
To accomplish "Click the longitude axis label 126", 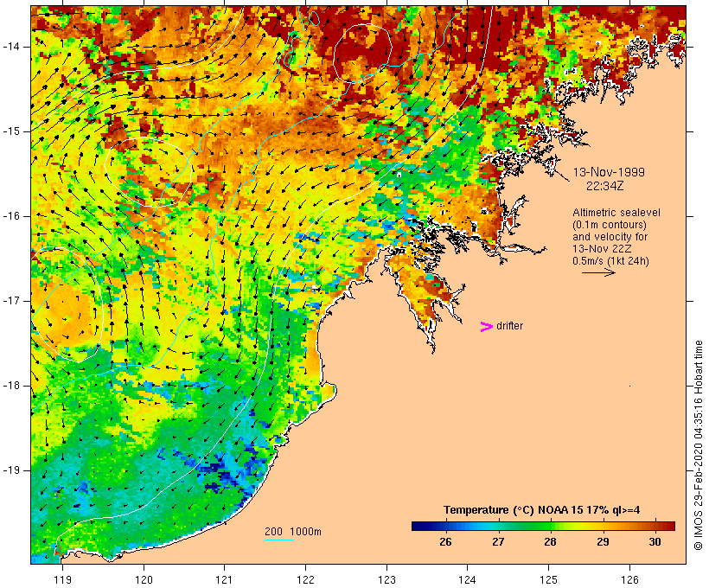I will (629, 579).
